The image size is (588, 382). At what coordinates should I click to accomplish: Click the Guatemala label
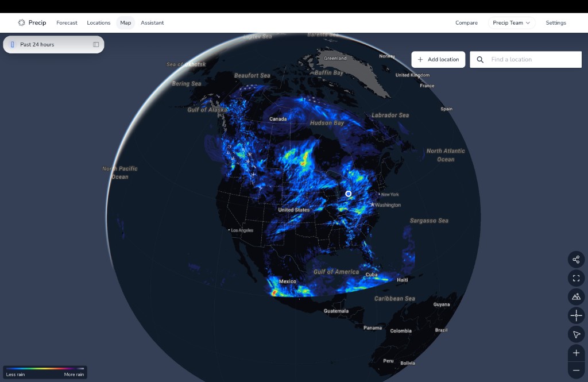[x=336, y=311]
